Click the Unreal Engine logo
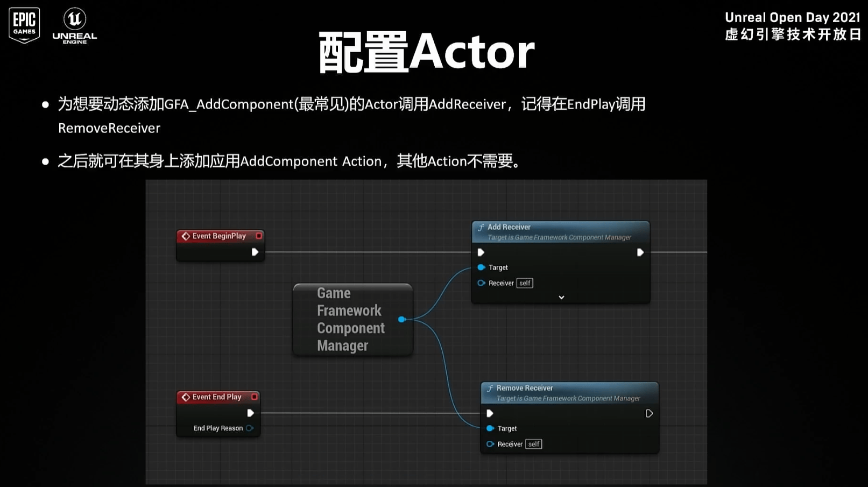Screen dimensions: 868x487 [75, 25]
